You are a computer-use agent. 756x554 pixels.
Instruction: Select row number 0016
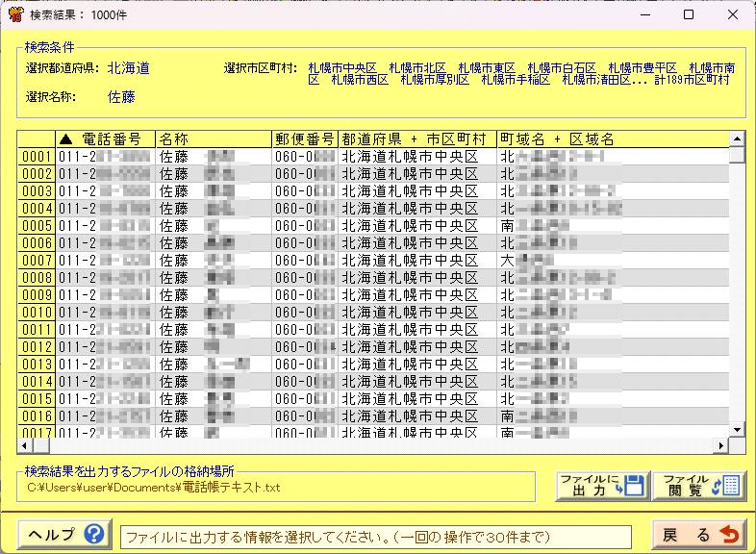click(37, 417)
